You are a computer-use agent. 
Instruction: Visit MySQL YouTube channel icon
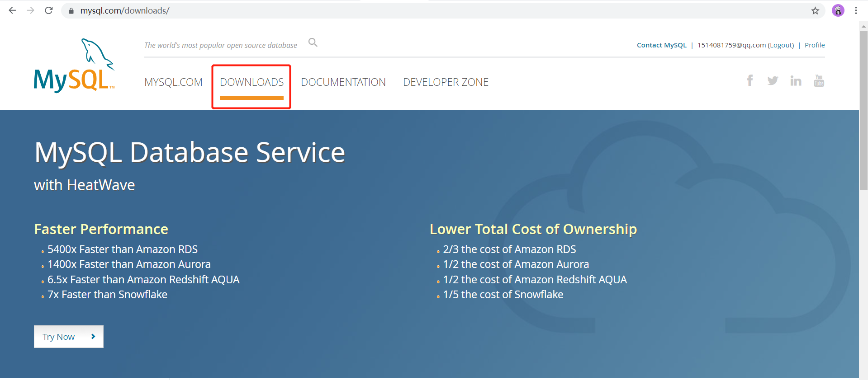tap(819, 80)
